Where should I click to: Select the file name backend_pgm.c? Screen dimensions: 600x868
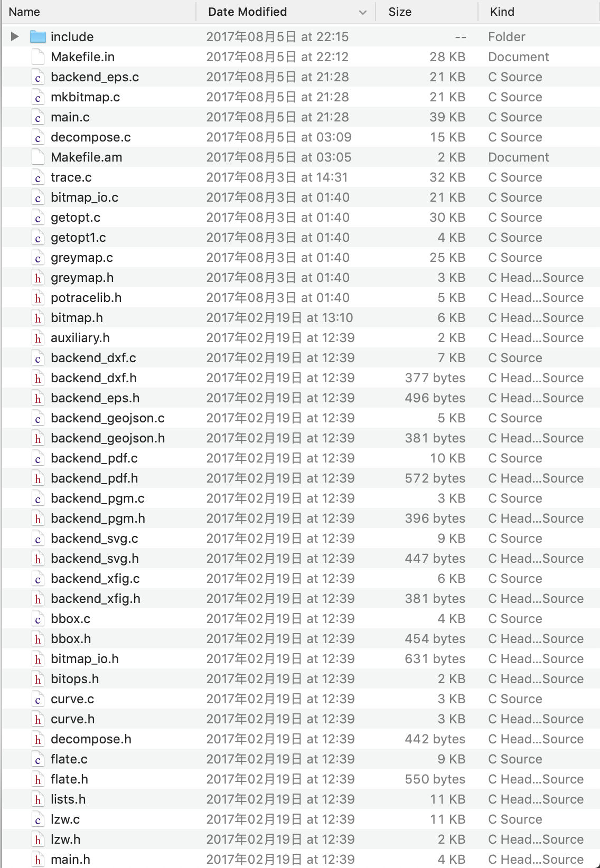click(x=98, y=498)
